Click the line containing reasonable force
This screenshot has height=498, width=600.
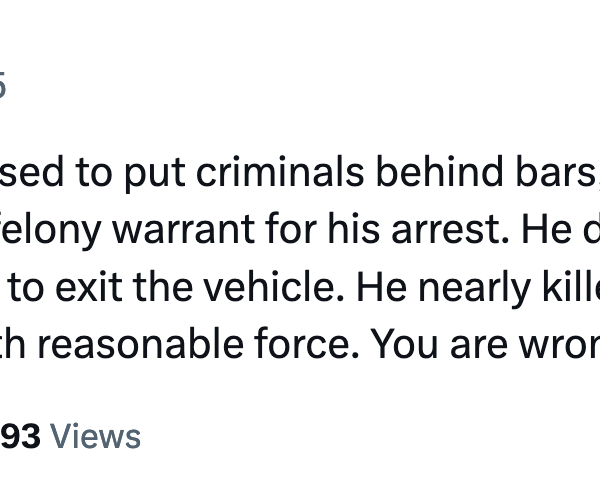point(300,345)
